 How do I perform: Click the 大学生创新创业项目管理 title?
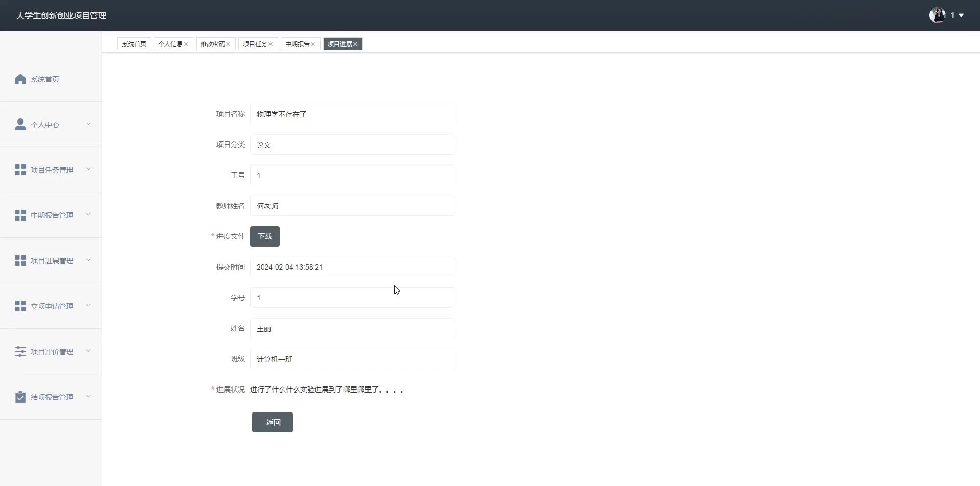(61, 16)
